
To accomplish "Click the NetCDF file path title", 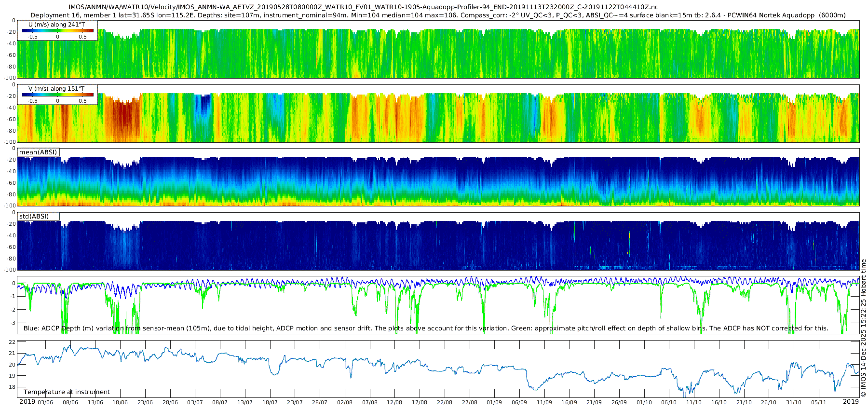I will 363,7.
